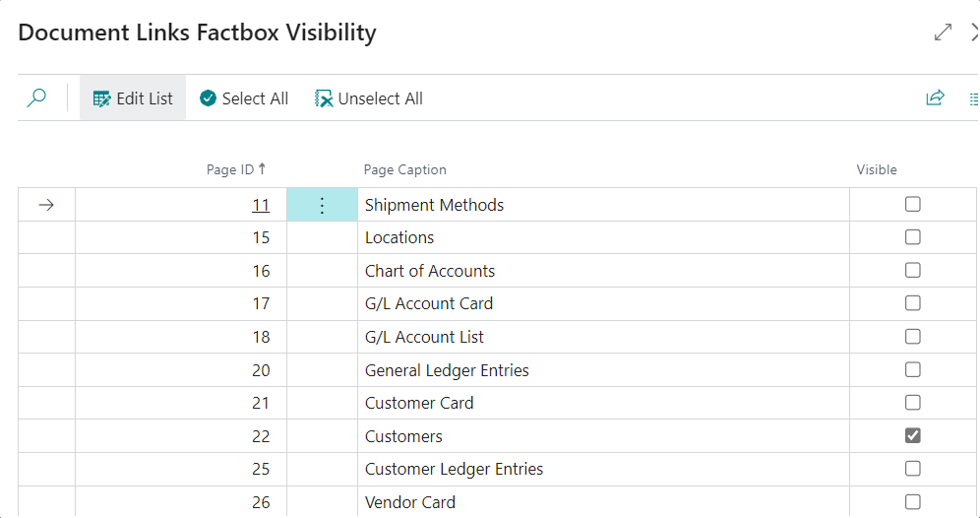Click the row selector arrow for page 11

[x=46, y=205]
